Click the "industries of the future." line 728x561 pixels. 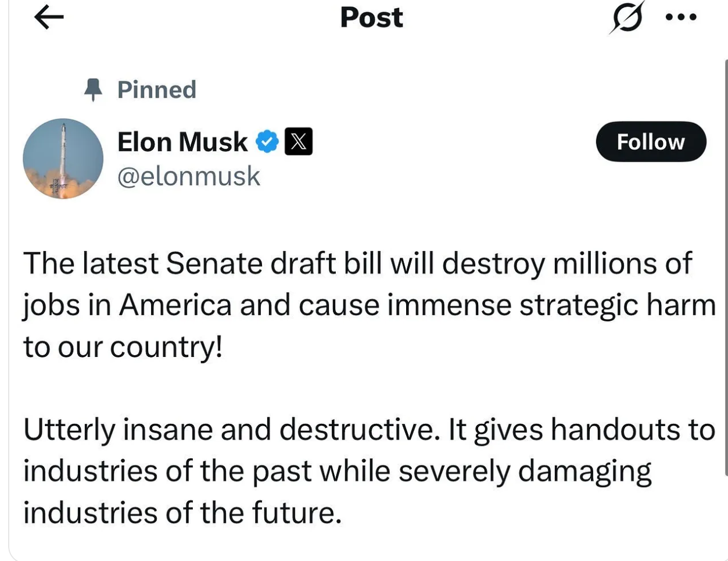[182, 513]
